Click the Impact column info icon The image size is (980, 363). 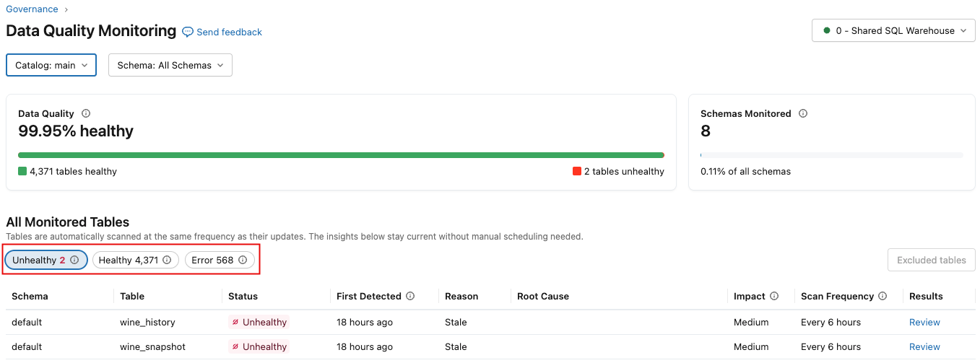coord(774,296)
